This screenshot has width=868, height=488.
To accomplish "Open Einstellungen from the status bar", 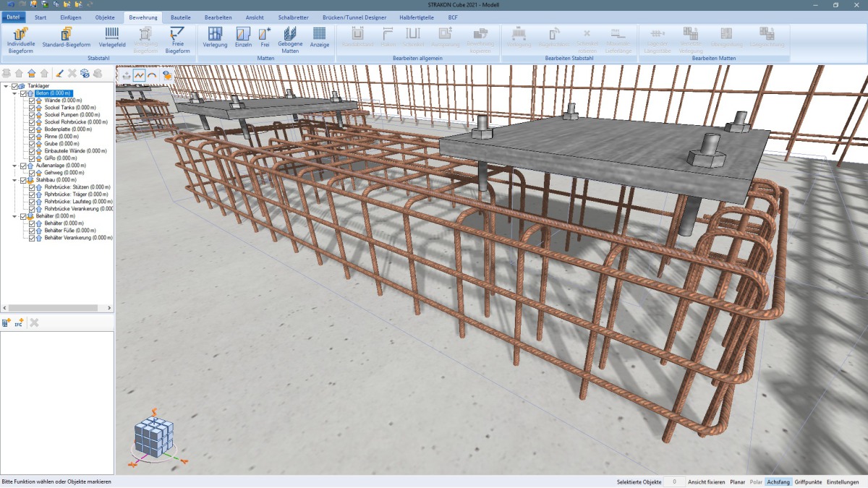I will point(843,481).
